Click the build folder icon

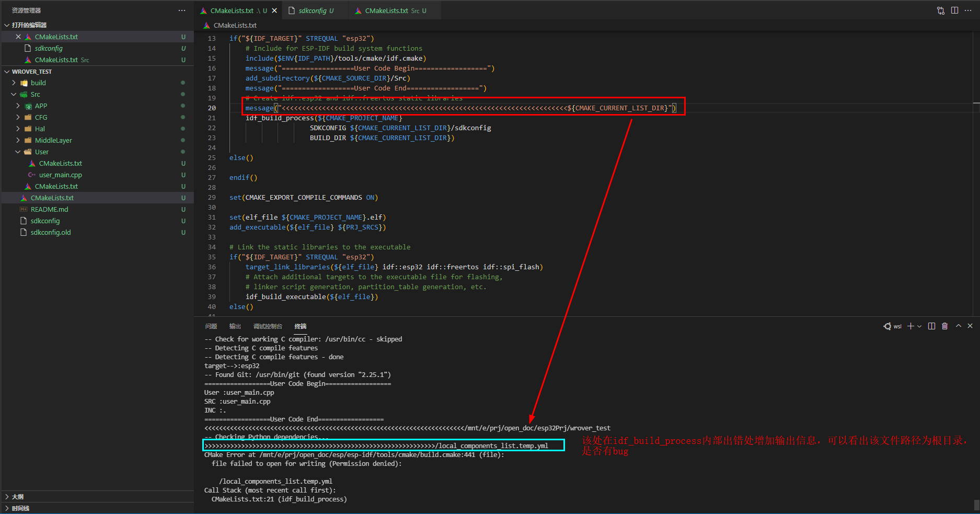pos(24,83)
